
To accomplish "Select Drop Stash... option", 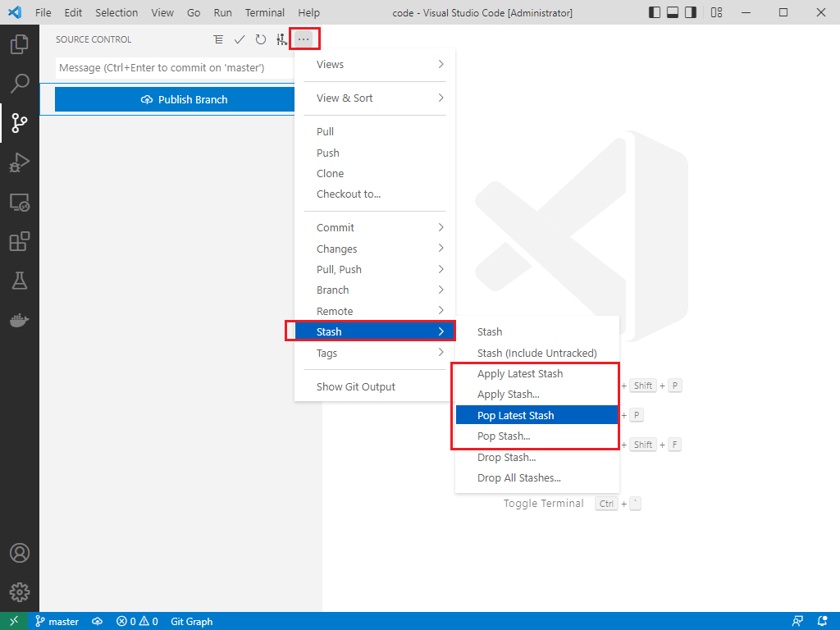I will click(x=536, y=458).
